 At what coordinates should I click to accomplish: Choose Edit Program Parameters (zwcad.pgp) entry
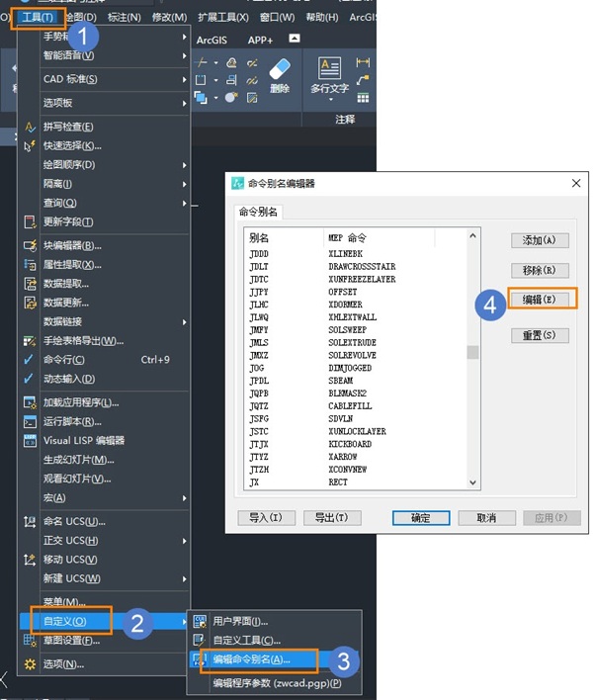(276, 683)
